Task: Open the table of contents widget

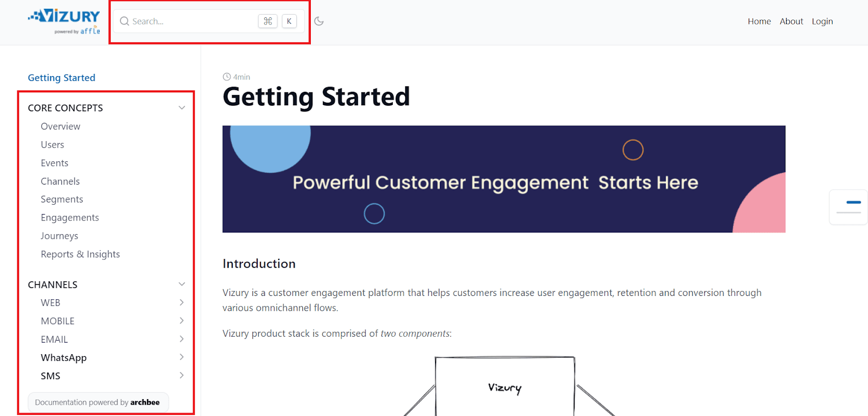Action: tap(848, 207)
